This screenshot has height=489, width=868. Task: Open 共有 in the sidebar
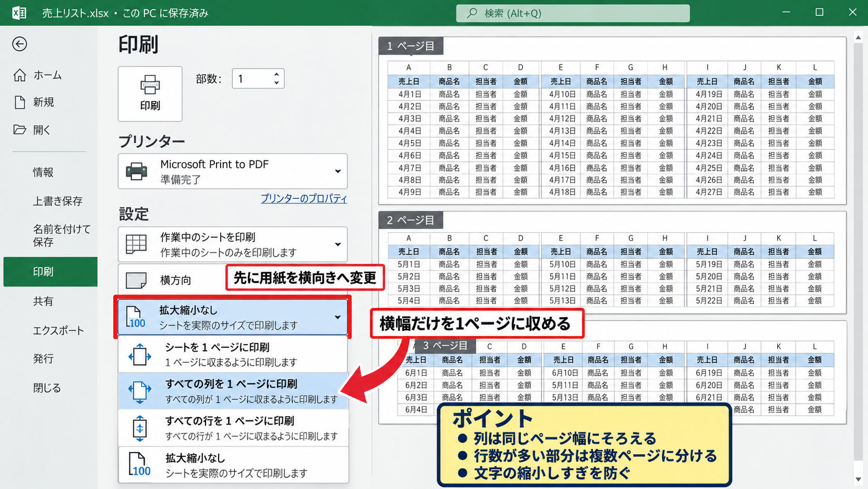[43, 301]
